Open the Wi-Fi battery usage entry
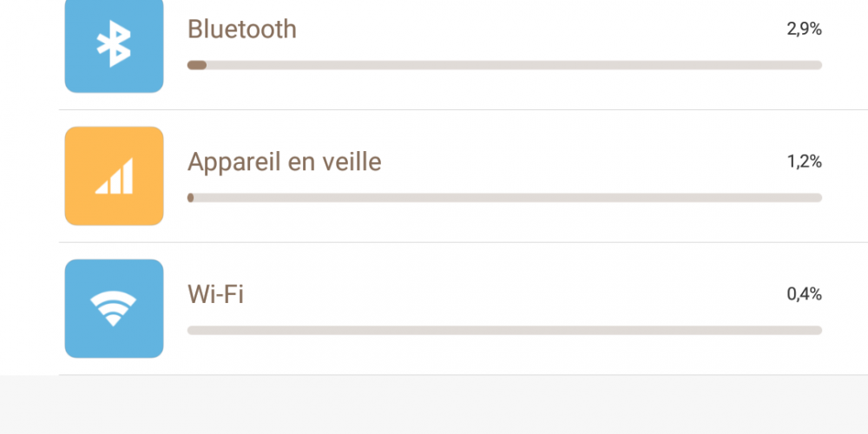This screenshot has height=434, width=868. click(x=464, y=308)
